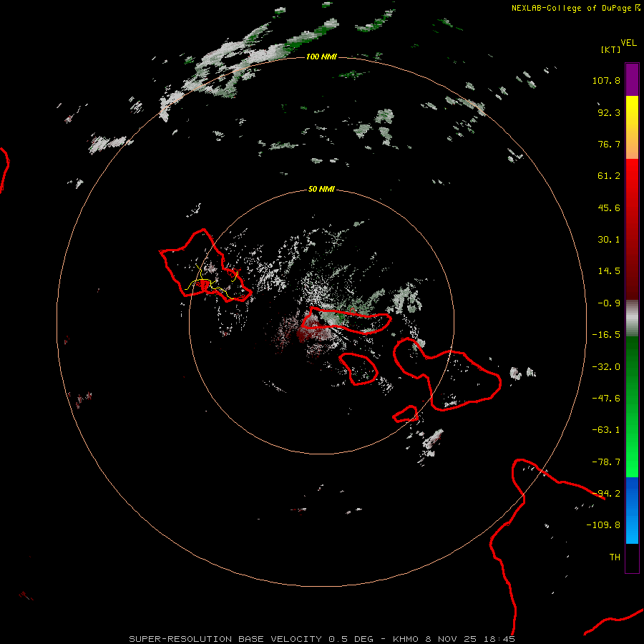
Task: Click the Super-Resolution Base Velocity caption text
Action: pos(322,639)
